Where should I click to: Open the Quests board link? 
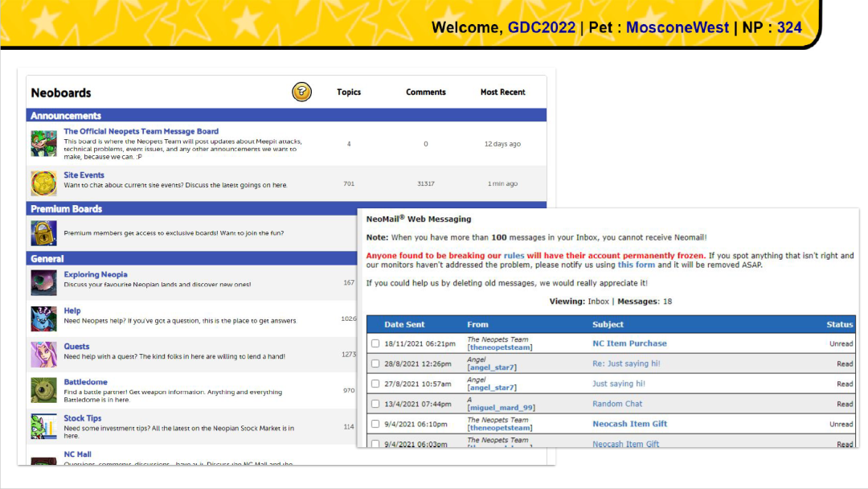(x=76, y=346)
